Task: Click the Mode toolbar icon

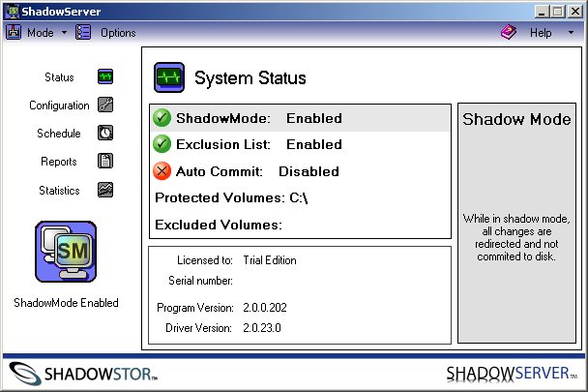Action: tap(14, 32)
